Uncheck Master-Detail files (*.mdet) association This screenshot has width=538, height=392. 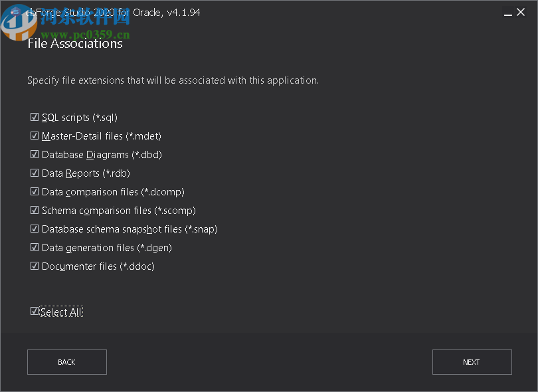pos(35,136)
